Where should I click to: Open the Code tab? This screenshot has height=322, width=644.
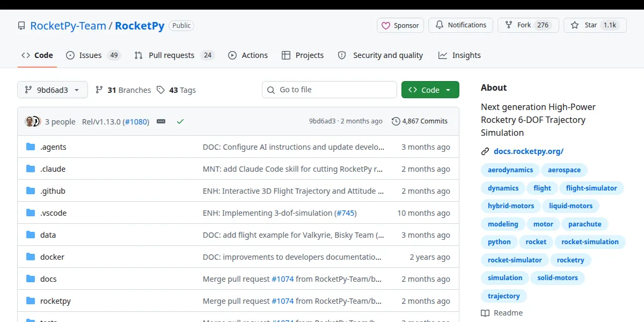pyautogui.click(x=37, y=55)
